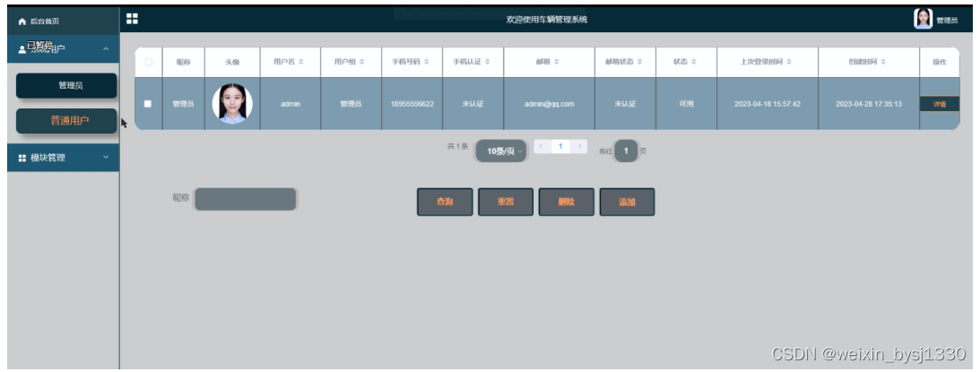Check the admin row checkbox

tap(148, 104)
